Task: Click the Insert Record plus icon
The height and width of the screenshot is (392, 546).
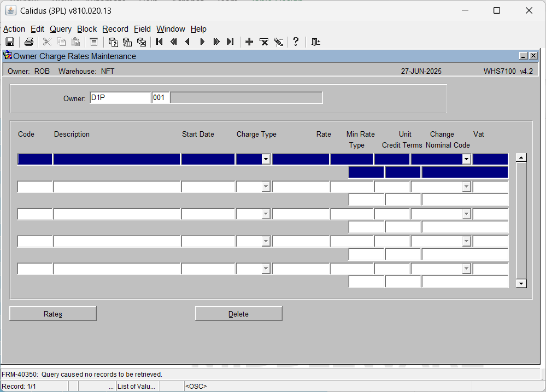Action: (249, 42)
